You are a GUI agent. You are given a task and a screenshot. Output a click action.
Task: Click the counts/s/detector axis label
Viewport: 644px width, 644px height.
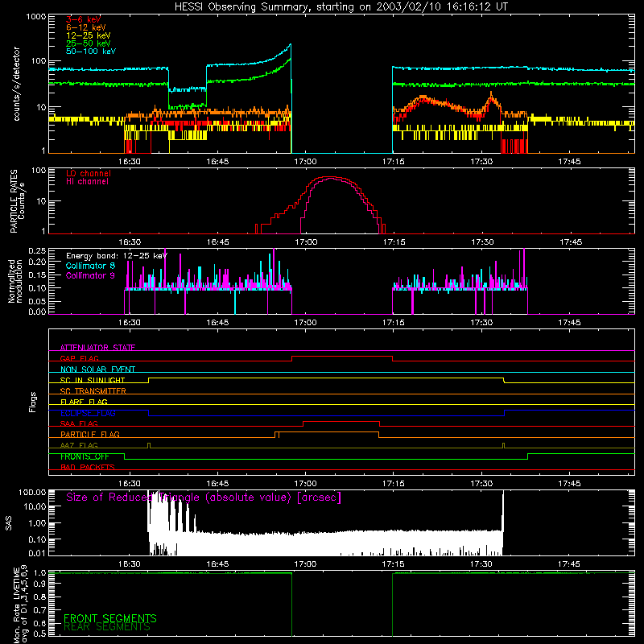tap(16, 84)
